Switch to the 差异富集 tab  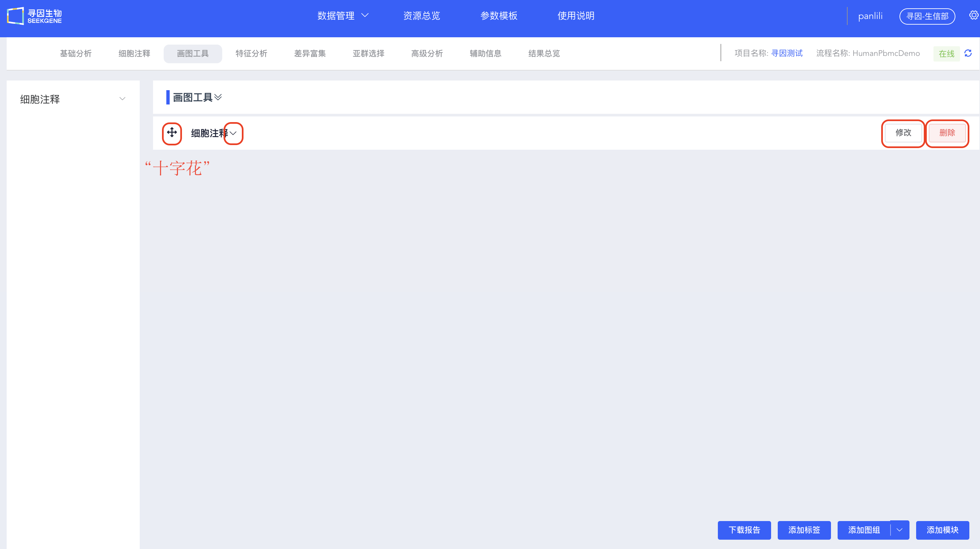310,54
